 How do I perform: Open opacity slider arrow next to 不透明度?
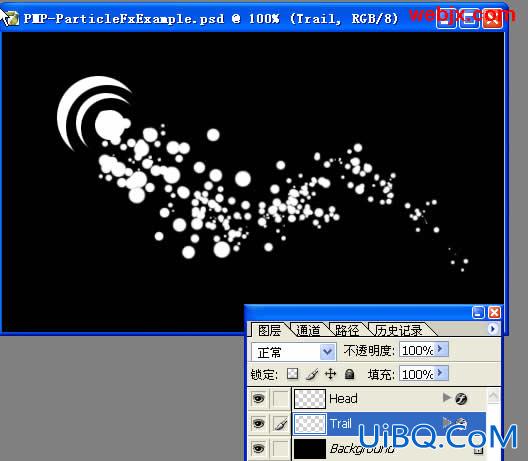point(441,350)
